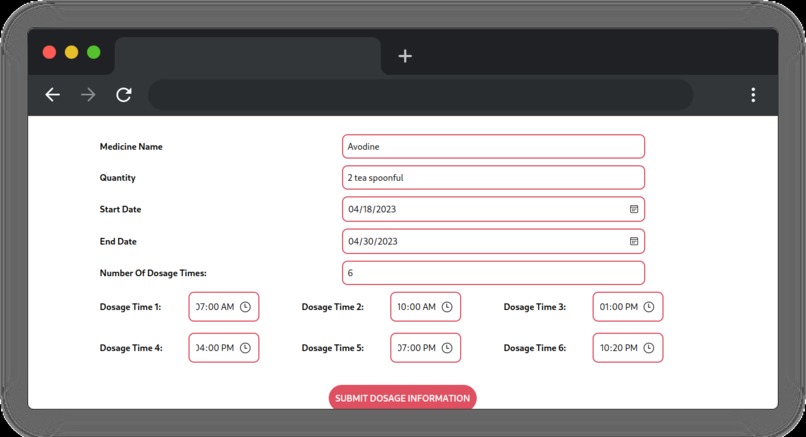
Task: Select the empty browser tab
Action: 248,56
